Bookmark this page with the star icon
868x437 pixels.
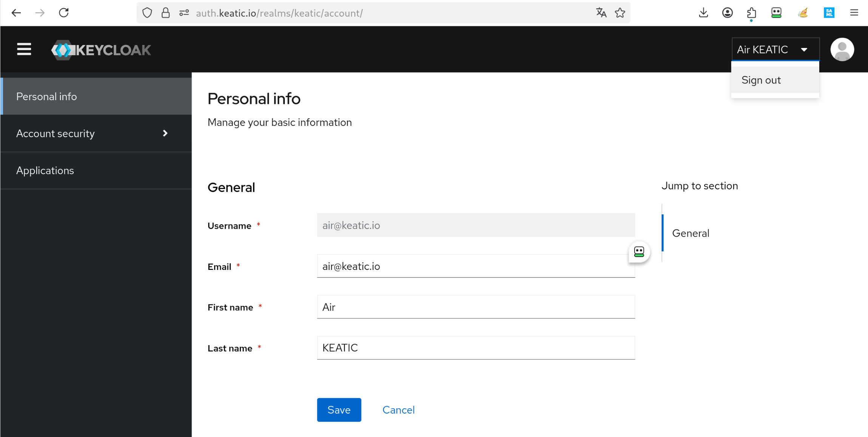tap(620, 13)
